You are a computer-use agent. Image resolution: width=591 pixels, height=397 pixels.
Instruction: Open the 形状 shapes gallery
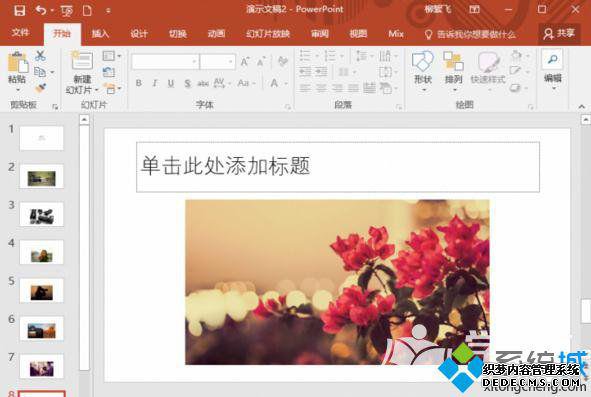click(x=423, y=71)
